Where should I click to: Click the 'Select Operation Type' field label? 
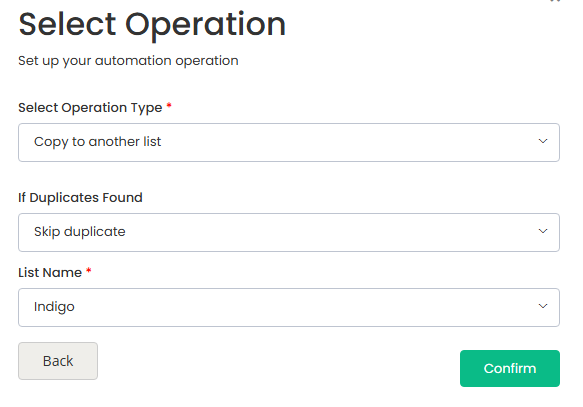(90, 108)
